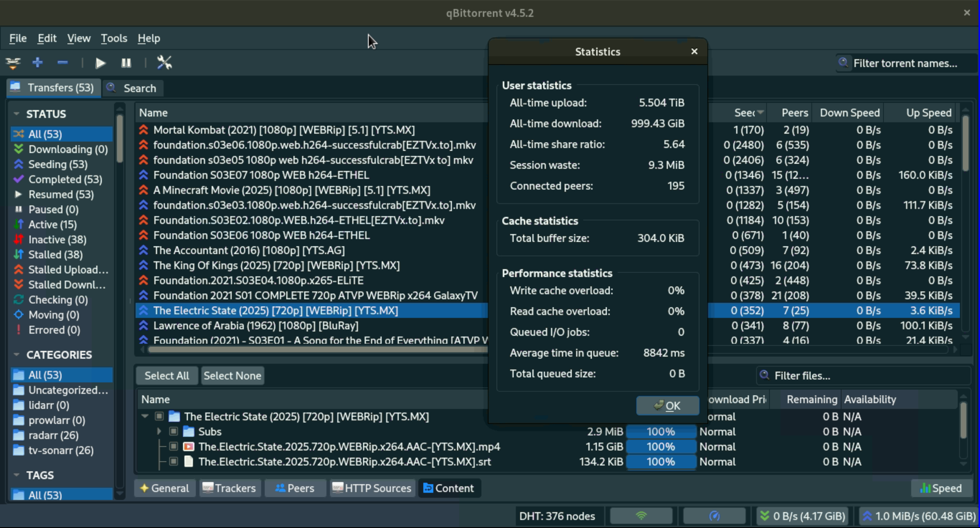
Task: Show the Speed graph tab
Action: (941, 488)
